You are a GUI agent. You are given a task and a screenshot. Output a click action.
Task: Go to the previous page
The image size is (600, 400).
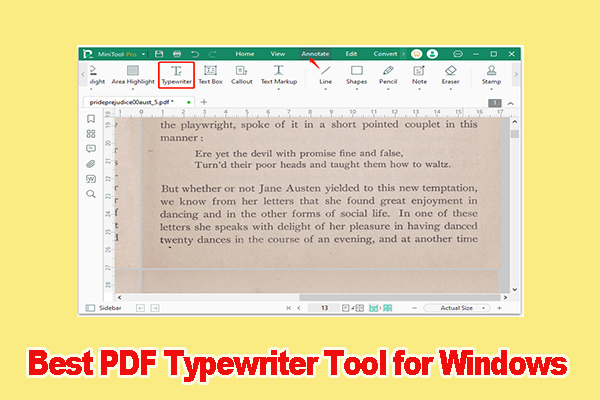pyautogui.click(x=299, y=308)
